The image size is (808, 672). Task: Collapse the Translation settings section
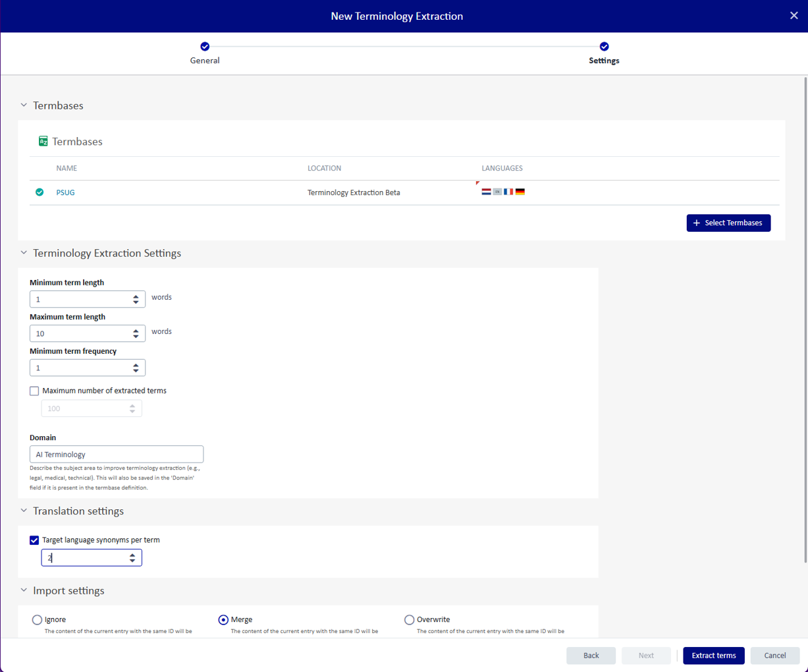pyautogui.click(x=24, y=511)
